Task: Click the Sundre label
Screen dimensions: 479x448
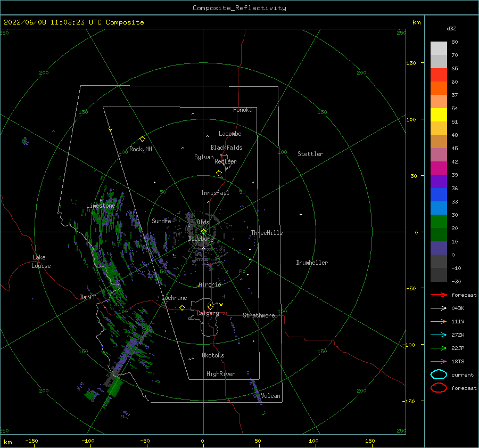Action: tap(161, 221)
